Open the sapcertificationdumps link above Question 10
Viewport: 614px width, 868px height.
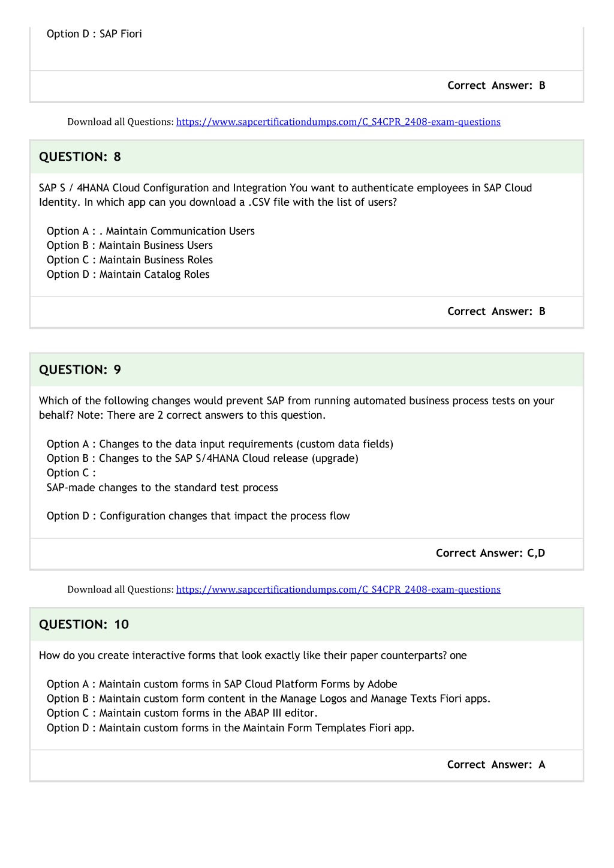[x=338, y=590]
